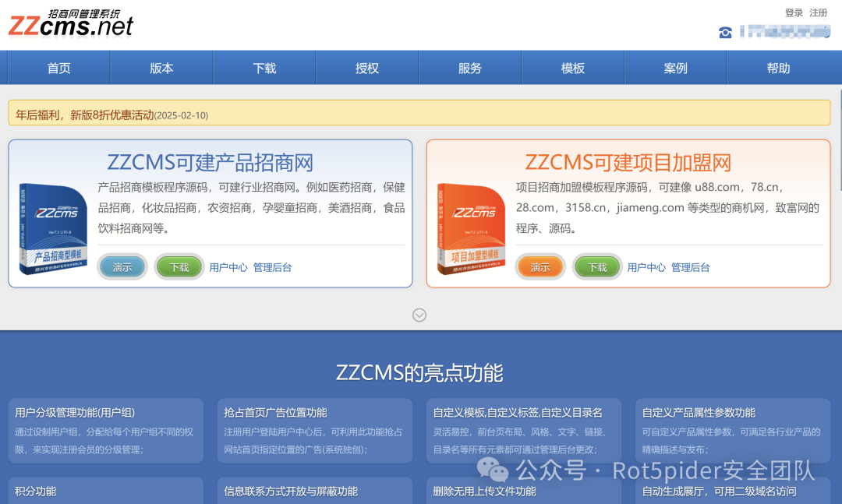Viewport: 842px width, 504px height.
Task: Click the ZZCMS的亮点功能 heading
Action: click(x=419, y=372)
